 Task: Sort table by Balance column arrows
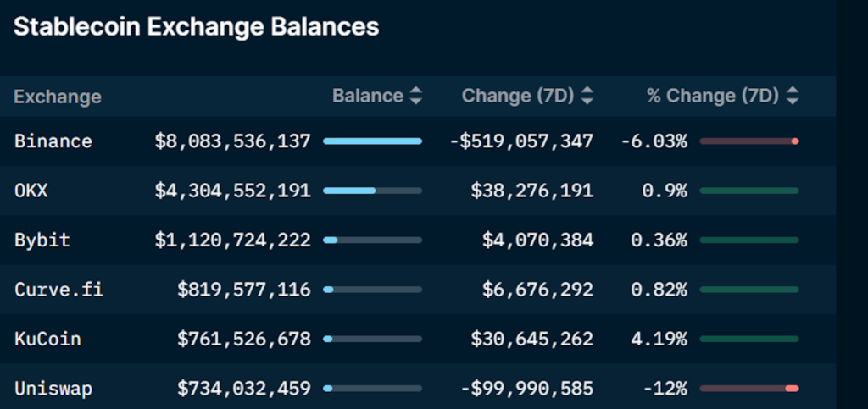[415, 97]
